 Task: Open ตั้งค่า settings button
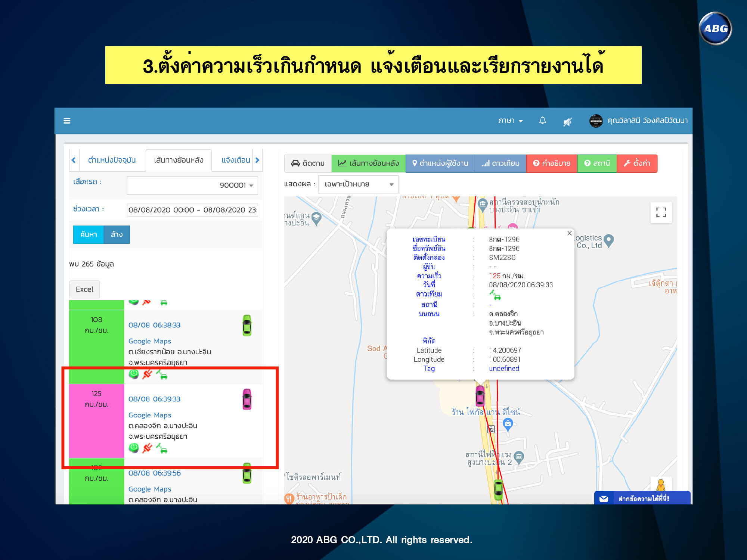coord(637,163)
